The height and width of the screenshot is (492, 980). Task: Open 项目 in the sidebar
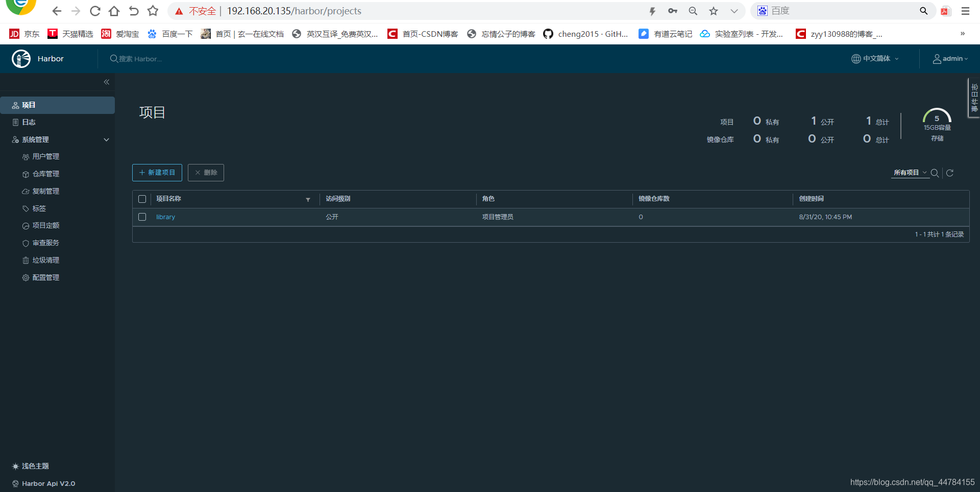pos(57,105)
